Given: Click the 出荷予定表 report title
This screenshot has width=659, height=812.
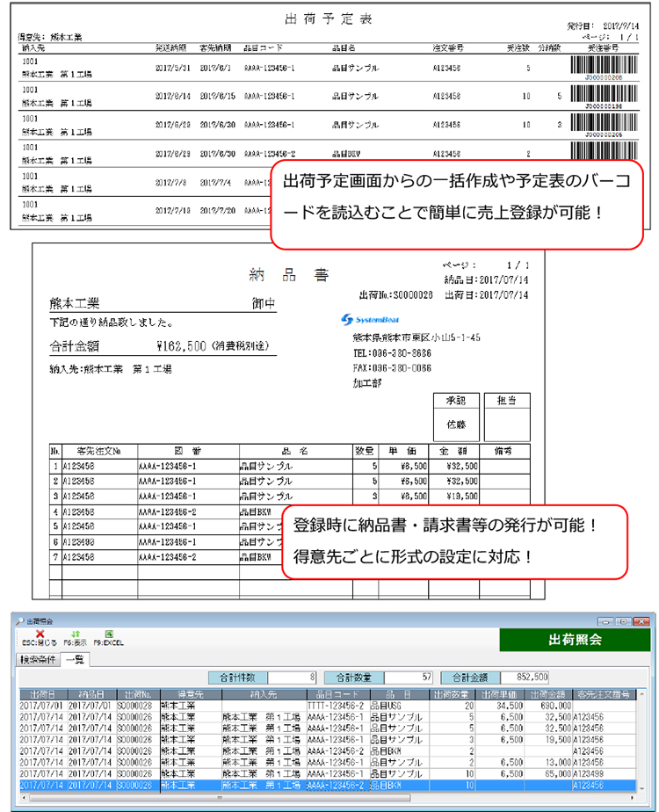Looking at the screenshot, I should click(329, 19).
